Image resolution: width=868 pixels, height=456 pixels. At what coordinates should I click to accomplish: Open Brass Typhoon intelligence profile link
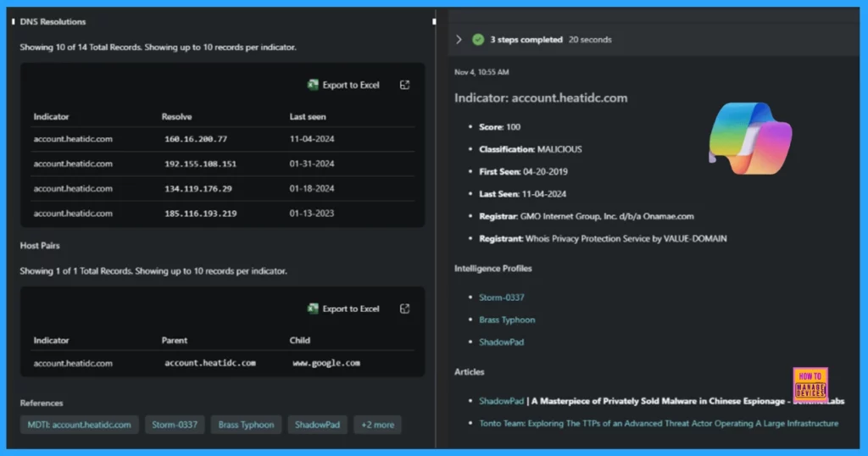click(507, 320)
